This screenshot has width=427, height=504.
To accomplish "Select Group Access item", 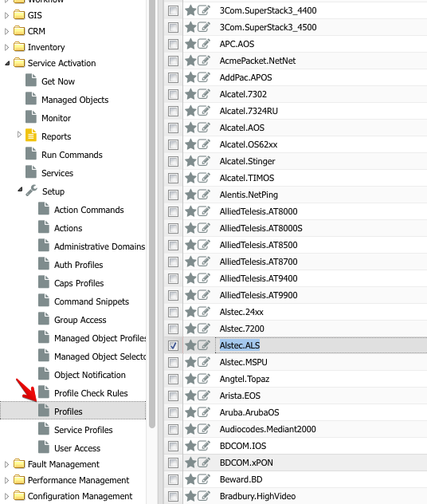I will tap(80, 320).
